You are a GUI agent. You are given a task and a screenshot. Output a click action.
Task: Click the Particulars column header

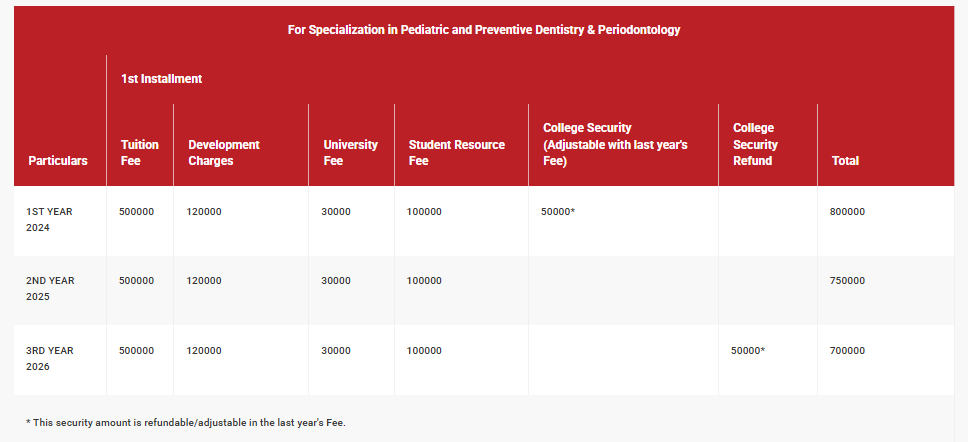[58, 160]
